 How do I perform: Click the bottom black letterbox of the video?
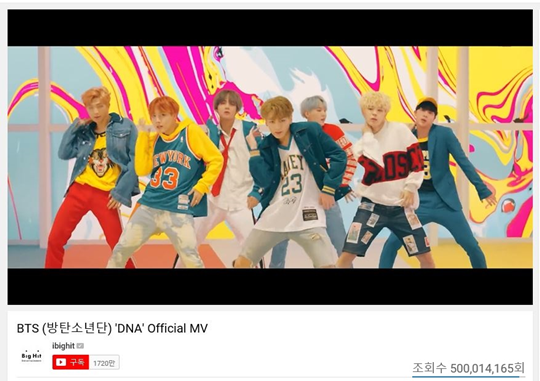(x=270, y=286)
